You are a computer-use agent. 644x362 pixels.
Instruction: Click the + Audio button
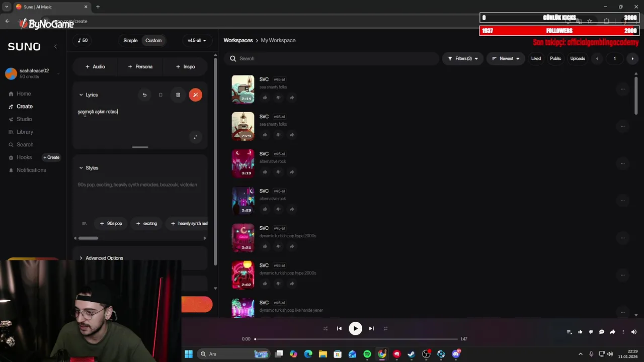click(95, 66)
